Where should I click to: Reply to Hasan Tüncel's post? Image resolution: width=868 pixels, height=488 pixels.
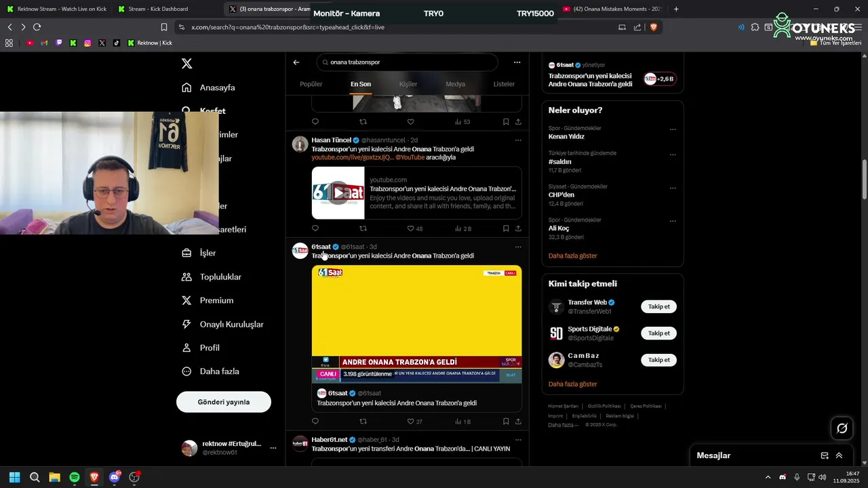pyautogui.click(x=315, y=228)
